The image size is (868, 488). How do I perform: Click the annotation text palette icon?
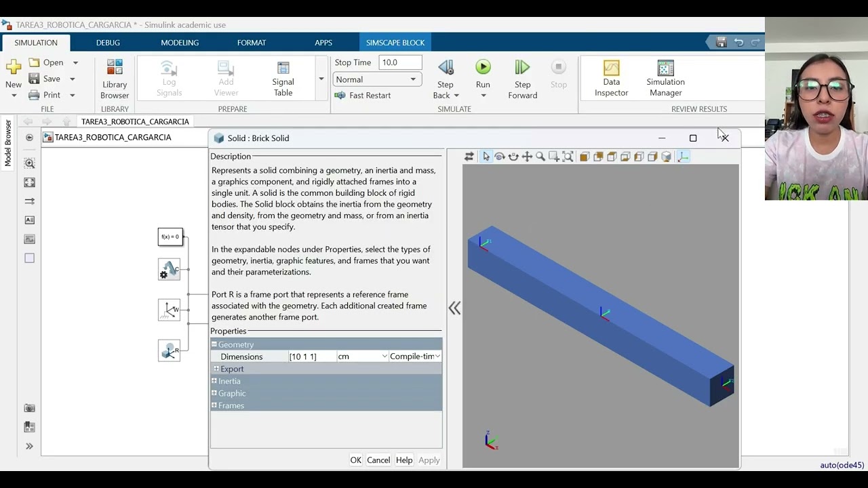tap(29, 220)
